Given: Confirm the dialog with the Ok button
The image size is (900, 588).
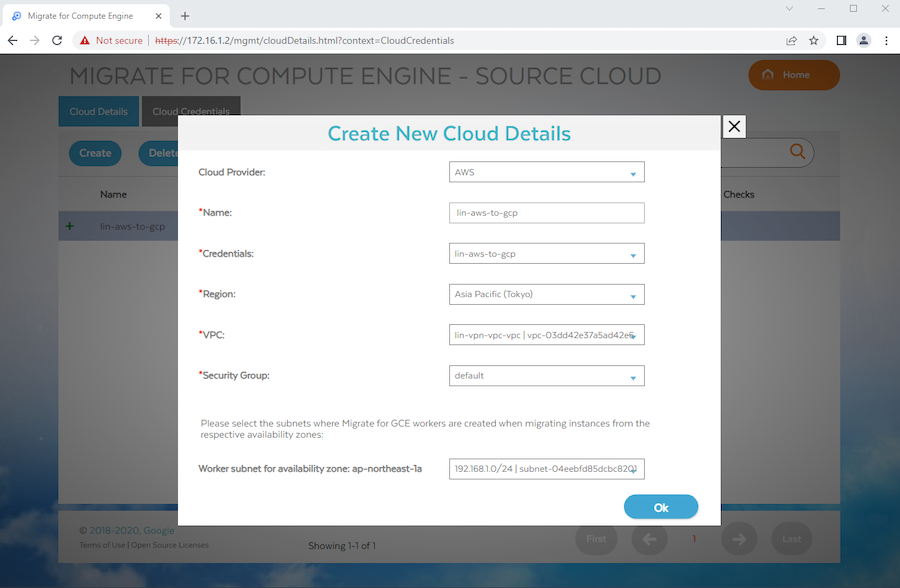Looking at the screenshot, I should tap(661, 507).
